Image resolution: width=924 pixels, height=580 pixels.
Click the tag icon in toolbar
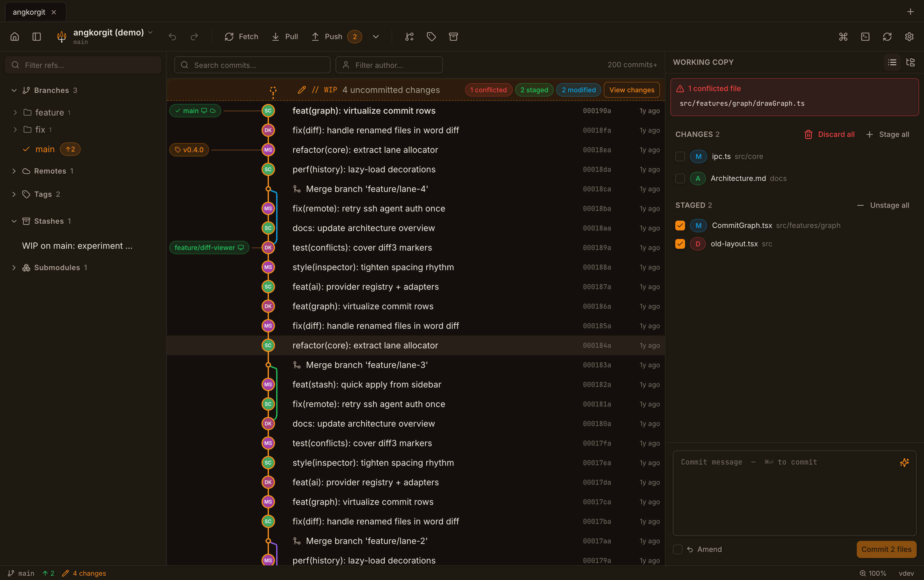[431, 36]
